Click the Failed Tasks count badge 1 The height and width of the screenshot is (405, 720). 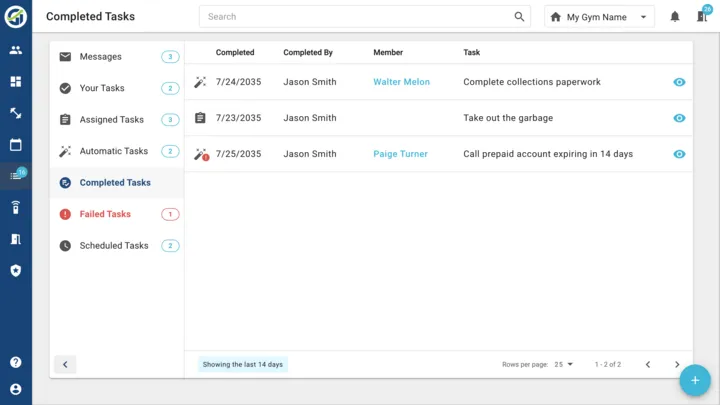pos(170,214)
